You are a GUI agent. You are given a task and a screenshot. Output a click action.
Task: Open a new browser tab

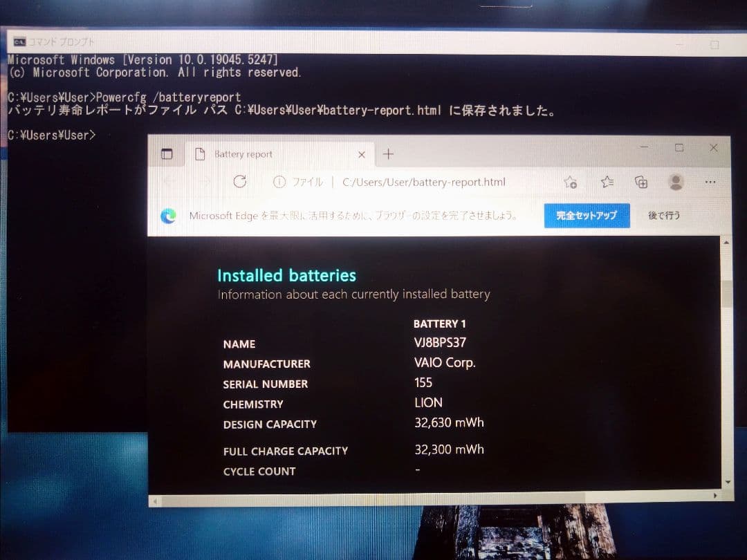[x=388, y=153]
